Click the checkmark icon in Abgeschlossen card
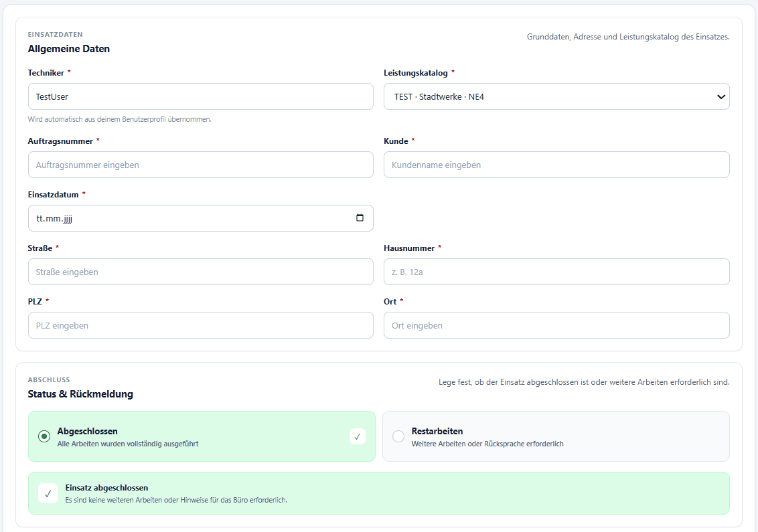This screenshot has width=758, height=532. pyautogui.click(x=358, y=437)
